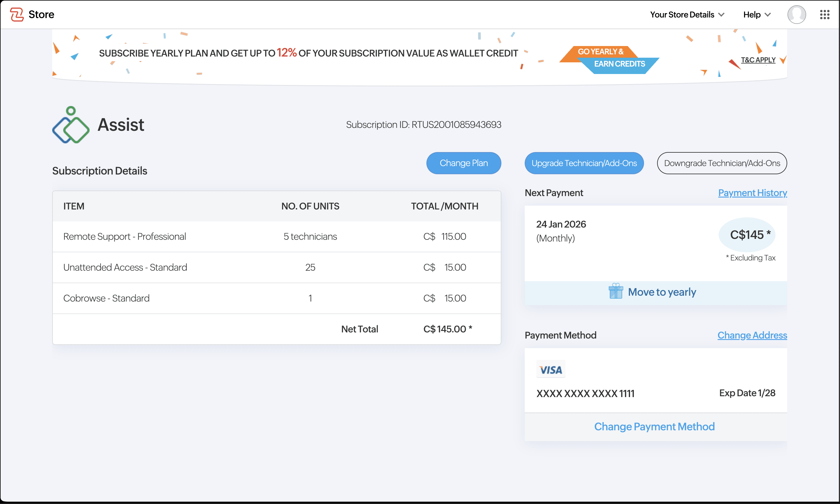
Task: Click the Store title text
Action: pos(41,15)
